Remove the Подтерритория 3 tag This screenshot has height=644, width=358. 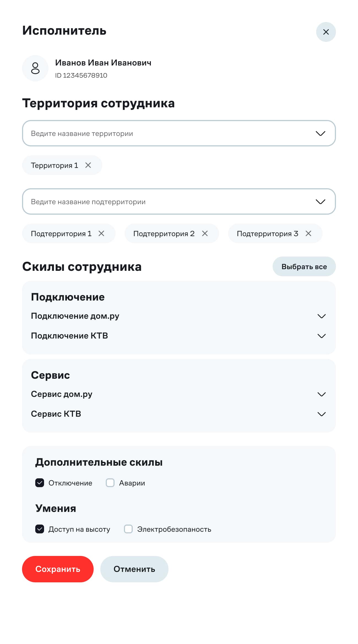coord(308,233)
